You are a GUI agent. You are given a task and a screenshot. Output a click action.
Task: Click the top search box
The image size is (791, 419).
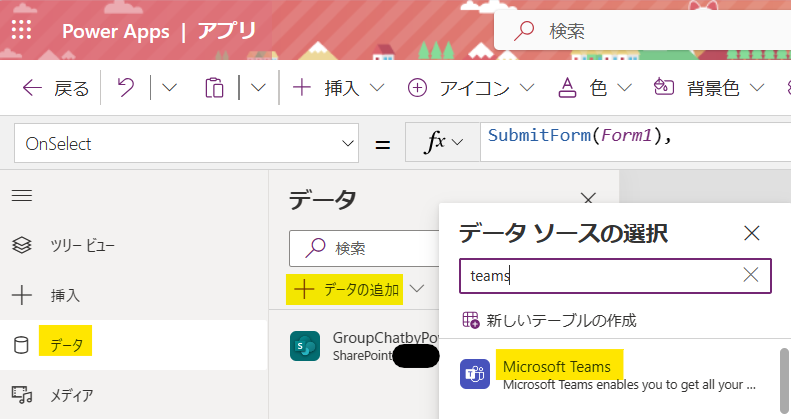coord(642,31)
